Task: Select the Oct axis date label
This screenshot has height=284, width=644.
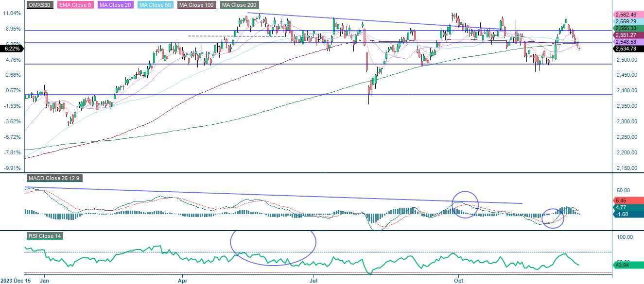Action: coord(458,281)
